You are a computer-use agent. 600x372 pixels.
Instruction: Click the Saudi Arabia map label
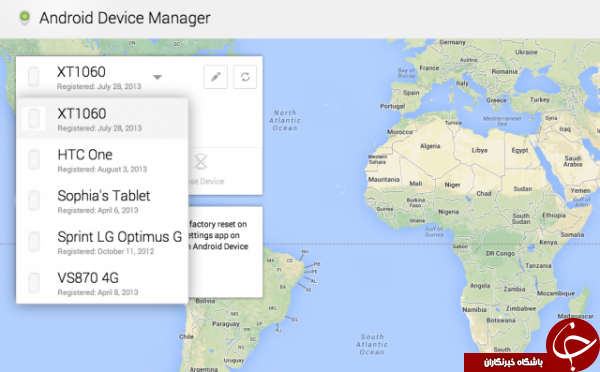pyautogui.click(x=573, y=161)
